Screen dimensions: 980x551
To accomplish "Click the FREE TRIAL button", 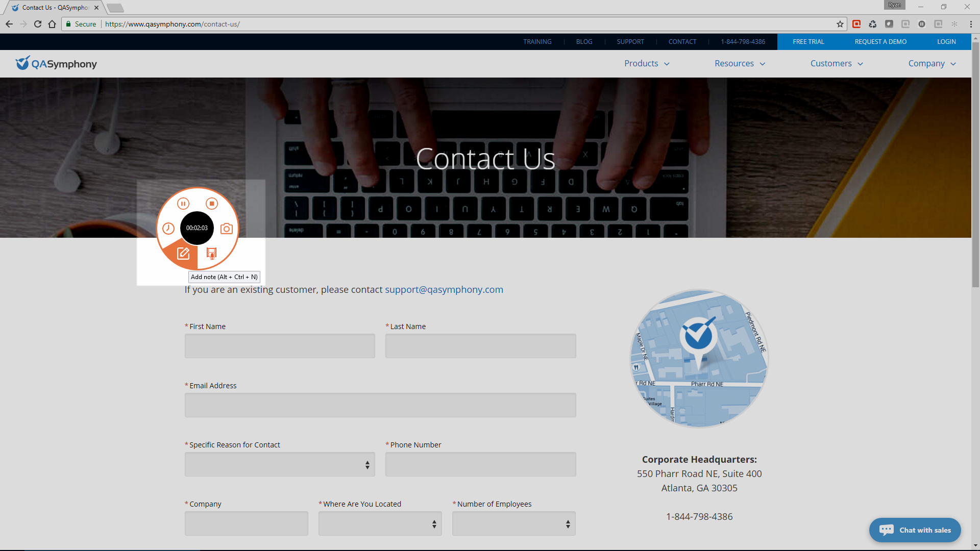I will pyautogui.click(x=808, y=42).
